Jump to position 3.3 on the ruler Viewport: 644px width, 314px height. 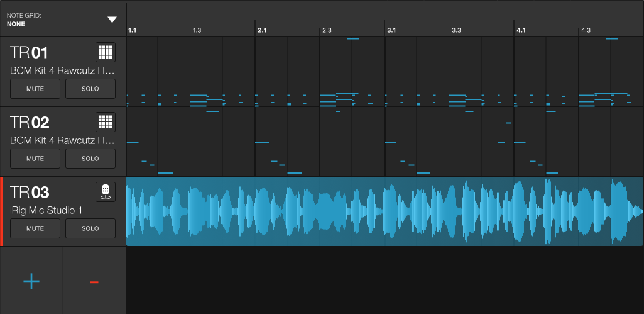click(456, 30)
